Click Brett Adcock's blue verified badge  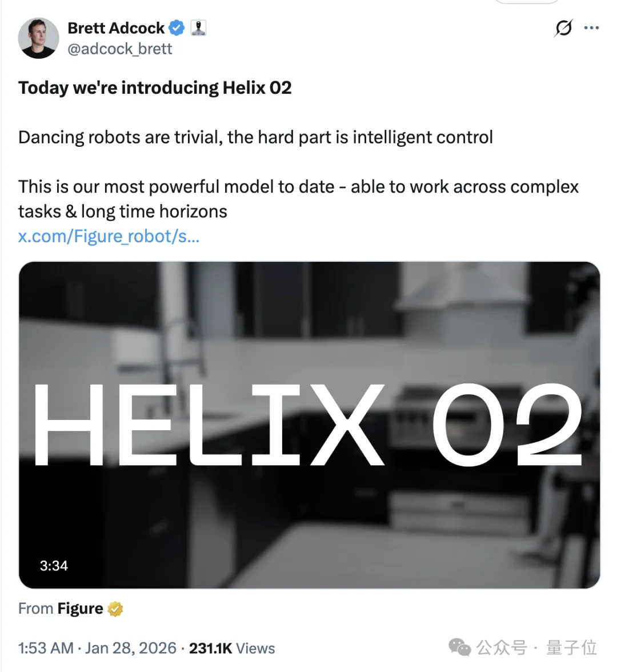tap(176, 27)
